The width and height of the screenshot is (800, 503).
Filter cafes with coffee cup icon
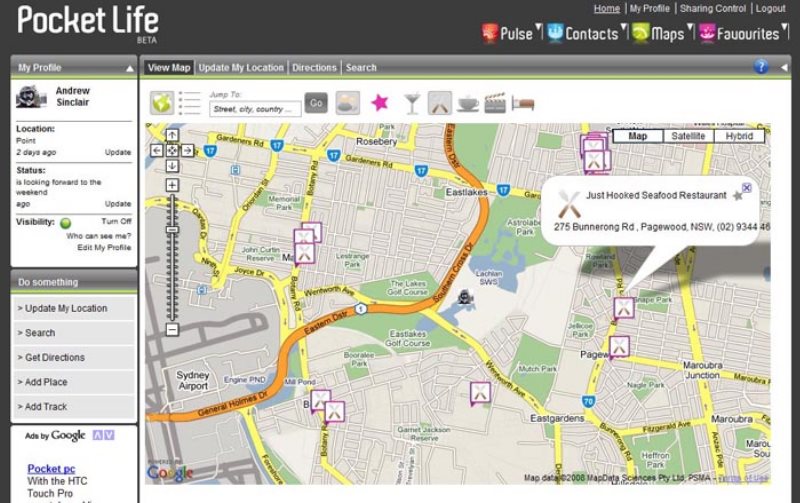pyautogui.click(x=467, y=104)
